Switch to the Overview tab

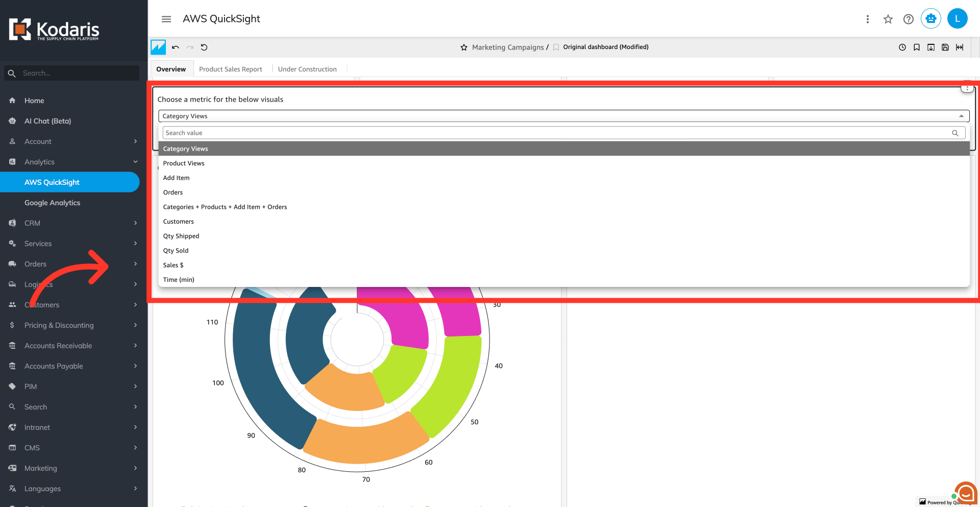[x=171, y=69]
